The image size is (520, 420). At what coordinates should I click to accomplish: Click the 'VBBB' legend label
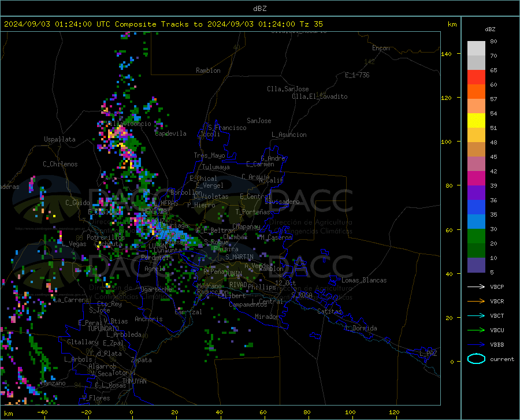click(497, 345)
